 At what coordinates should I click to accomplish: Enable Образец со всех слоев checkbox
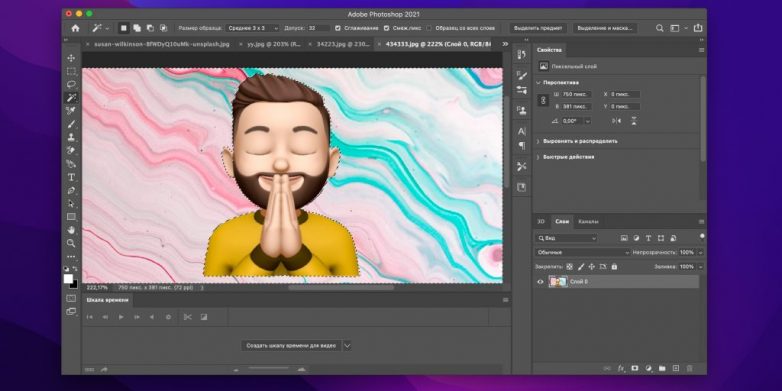click(x=428, y=28)
